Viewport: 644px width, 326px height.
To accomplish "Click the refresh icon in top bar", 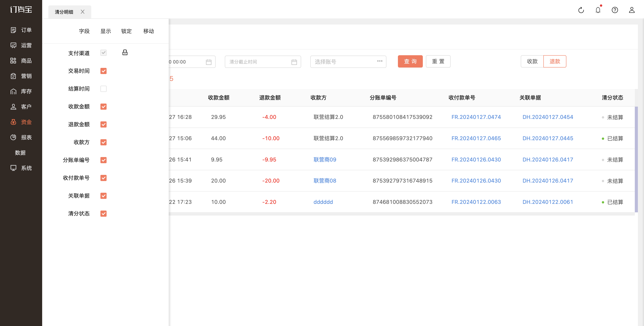I will click(581, 10).
